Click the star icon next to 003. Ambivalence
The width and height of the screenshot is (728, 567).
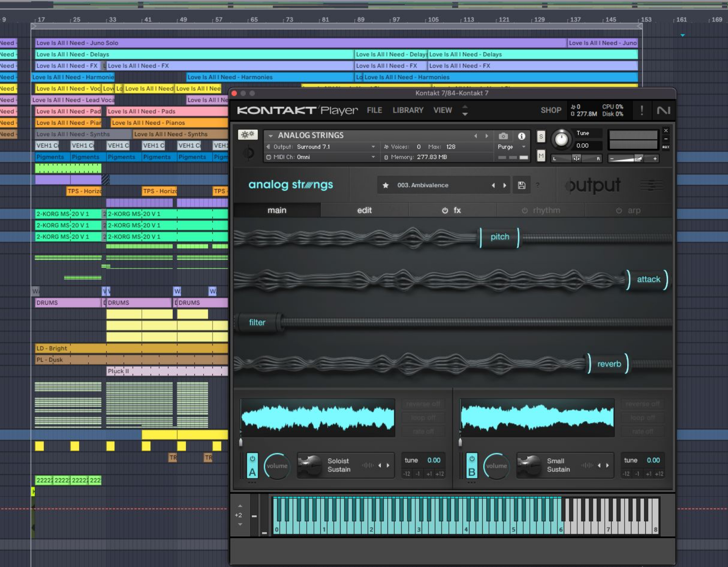click(385, 185)
